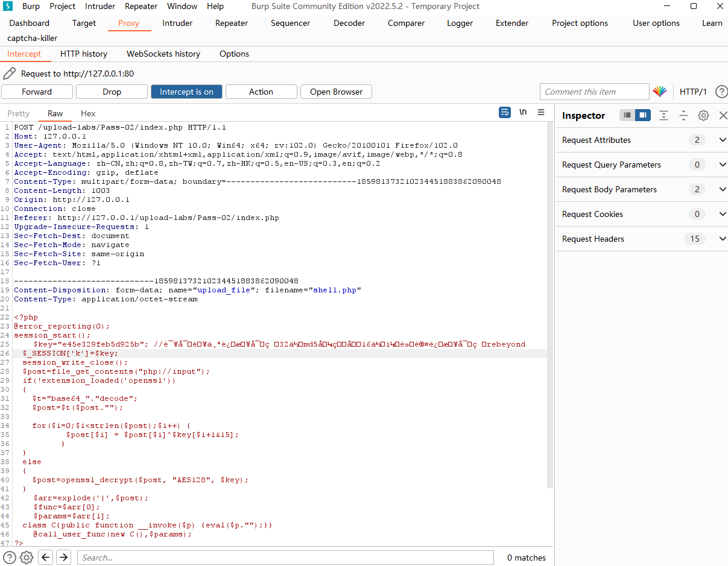The height and width of the screenshot is (566, 728).
Task: Switch to the Dashboard tab
Action: pos(30,23)
